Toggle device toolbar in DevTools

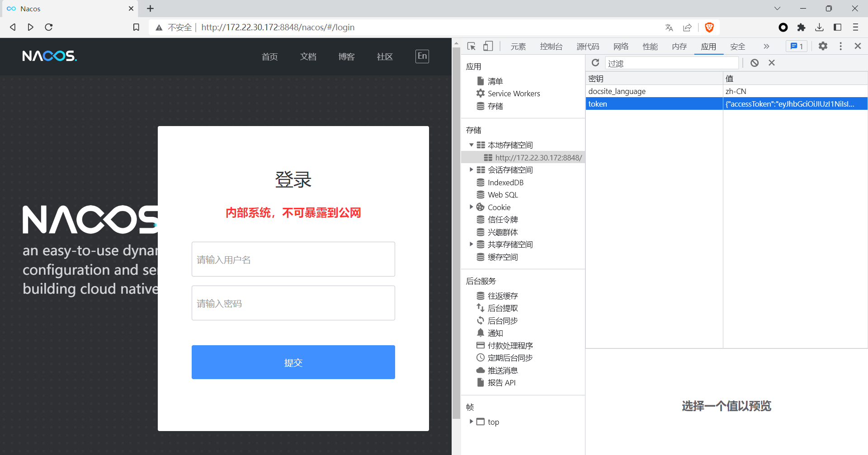click(488, 46)
